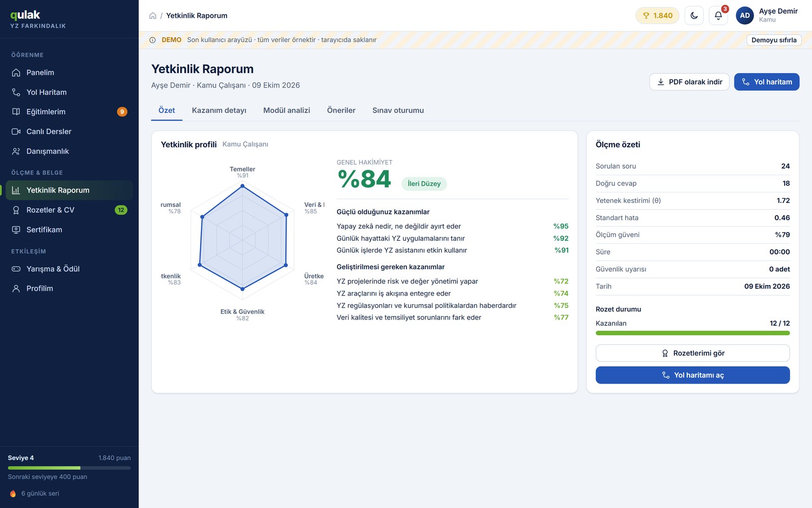Click the home breadcrumb icon
This screenshot has height=508, width=812.
[x=153, y=16]
